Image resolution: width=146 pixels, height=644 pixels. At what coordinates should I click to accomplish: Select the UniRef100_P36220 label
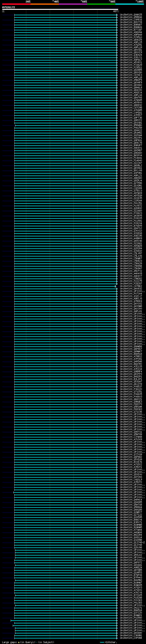coord(131,389)
